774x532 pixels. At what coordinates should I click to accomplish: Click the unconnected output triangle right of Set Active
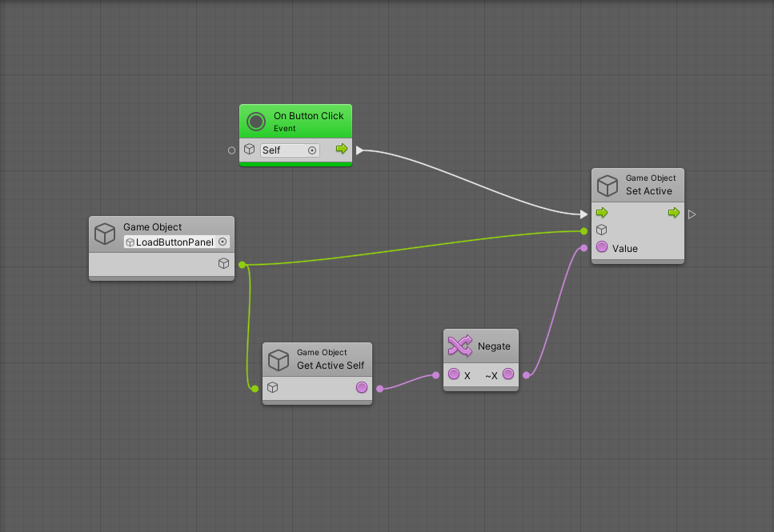(x=692, y=214)
